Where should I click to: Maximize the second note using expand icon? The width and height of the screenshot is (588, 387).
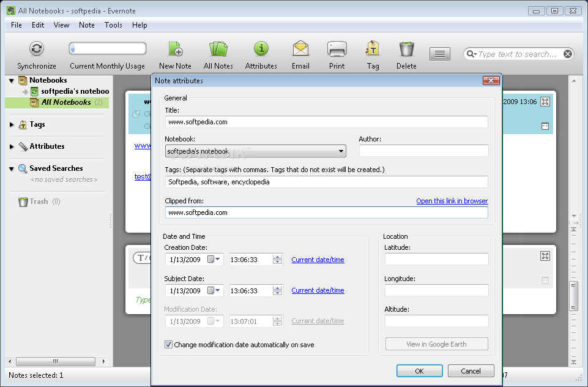pos(545,256)
